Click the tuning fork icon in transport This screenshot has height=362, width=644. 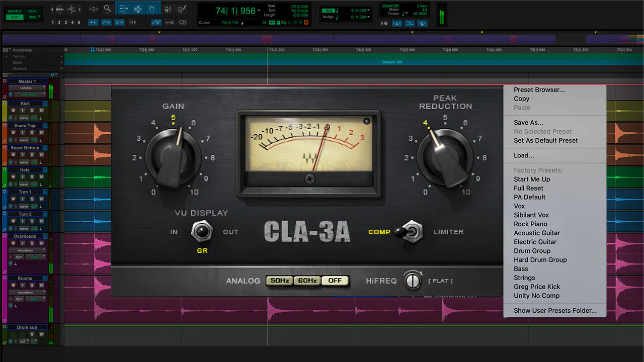click(x=422, y=23)
